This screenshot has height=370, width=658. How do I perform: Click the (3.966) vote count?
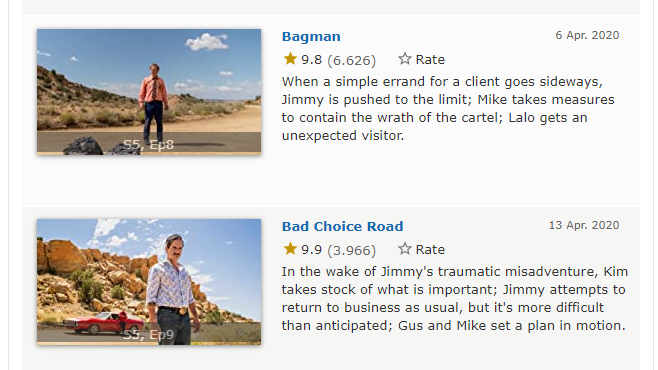click(x=352, y=250)
